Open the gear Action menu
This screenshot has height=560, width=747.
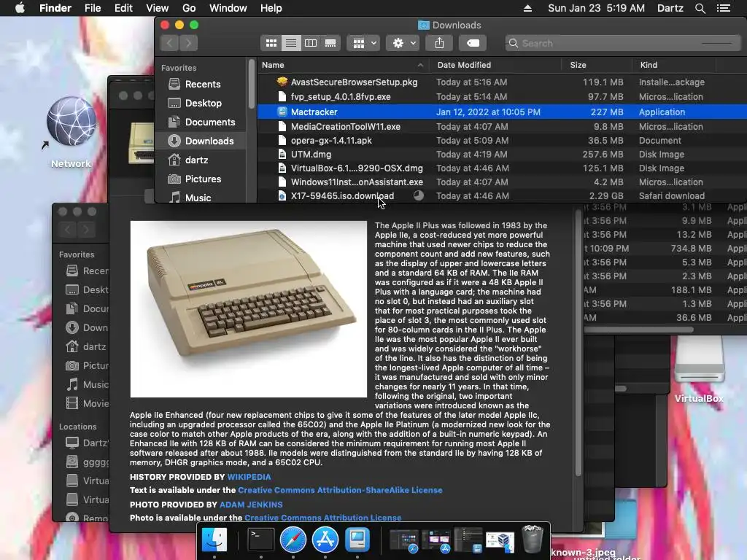point(403,43)
